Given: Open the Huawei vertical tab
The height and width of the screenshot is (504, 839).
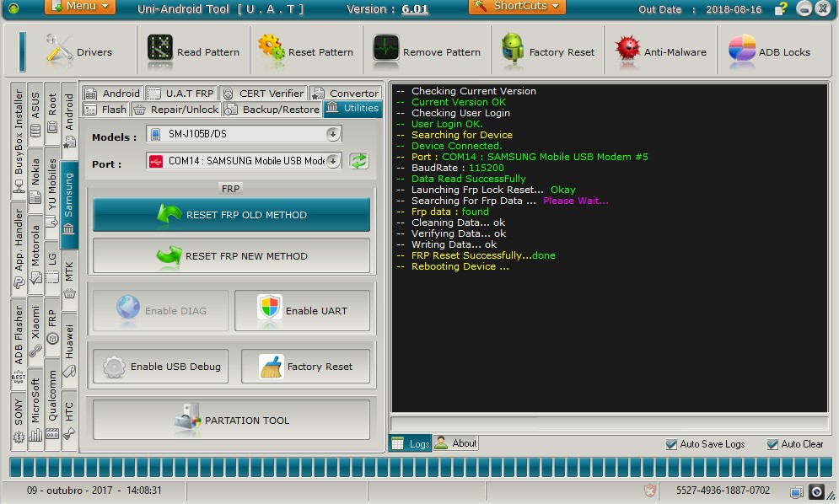Looking at the screenshot, I should click(69, 350).
